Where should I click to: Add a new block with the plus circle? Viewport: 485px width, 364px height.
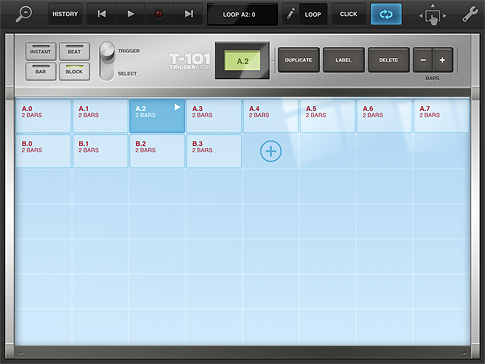click(271, 151)
